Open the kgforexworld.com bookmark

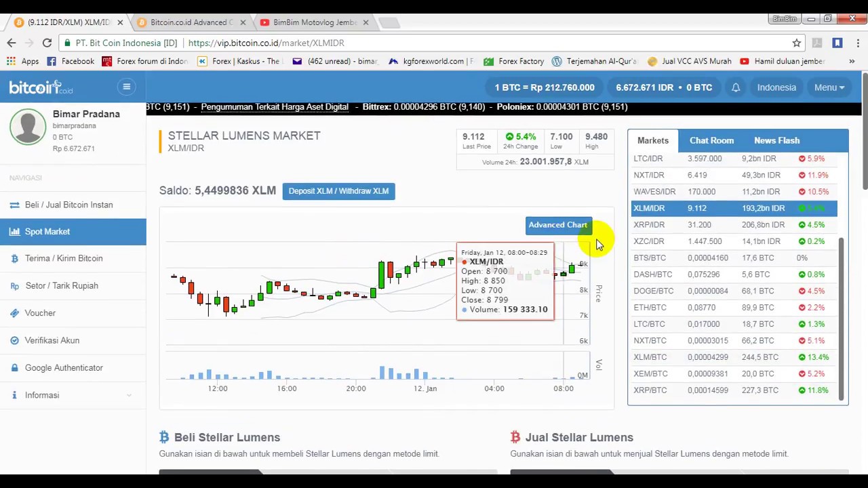(431, 61)
